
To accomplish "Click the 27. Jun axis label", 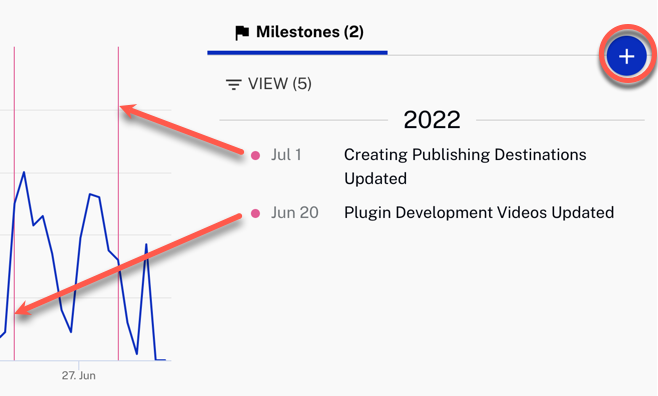I will pyautogui.click(x=78, y=375).
